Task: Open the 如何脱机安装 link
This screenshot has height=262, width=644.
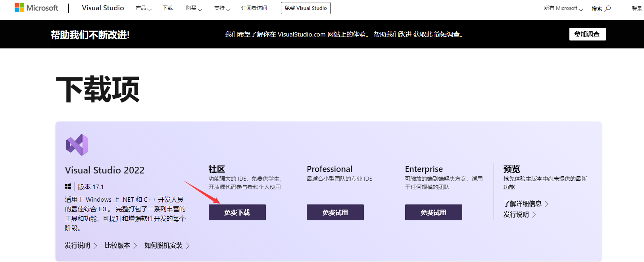Action: pos(167,246)
